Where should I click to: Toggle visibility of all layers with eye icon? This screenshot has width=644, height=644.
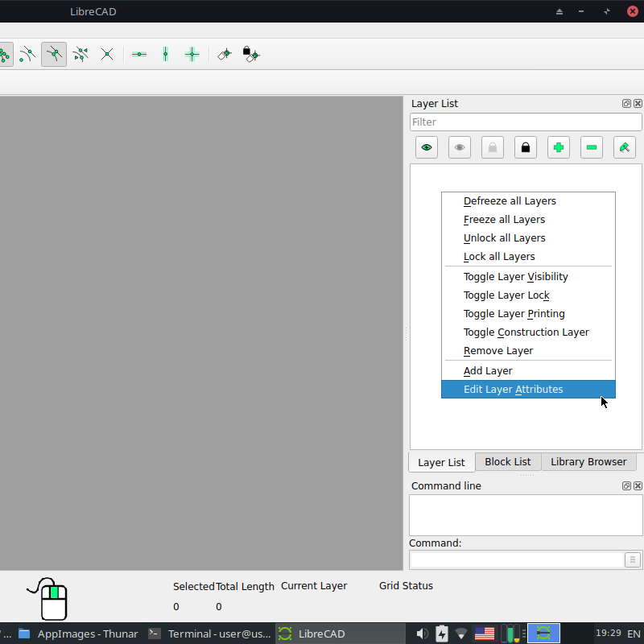(x=426, y=147)
